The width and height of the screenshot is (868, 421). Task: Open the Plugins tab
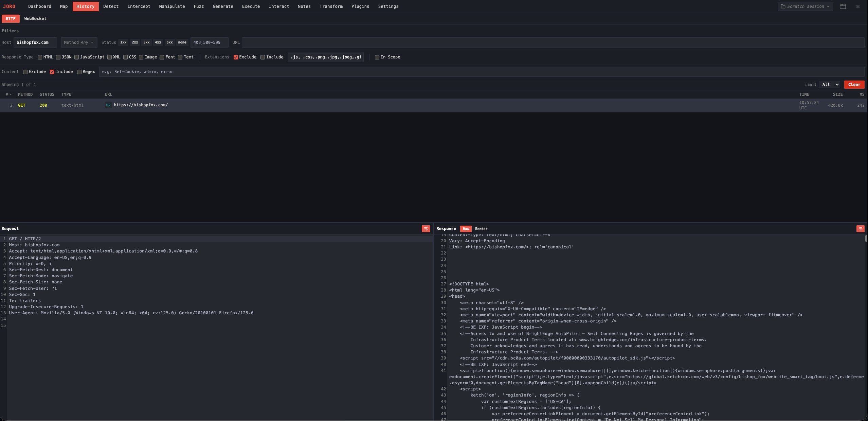360,6
